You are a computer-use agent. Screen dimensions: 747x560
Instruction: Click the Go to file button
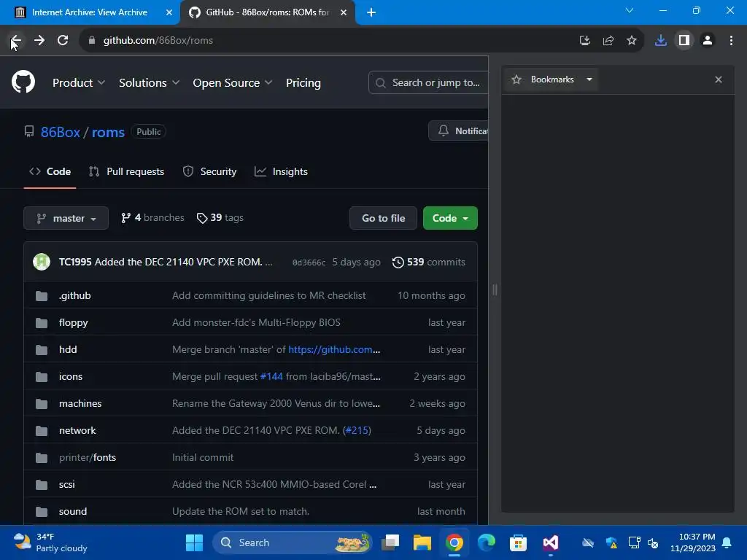[x=384, y=218]
